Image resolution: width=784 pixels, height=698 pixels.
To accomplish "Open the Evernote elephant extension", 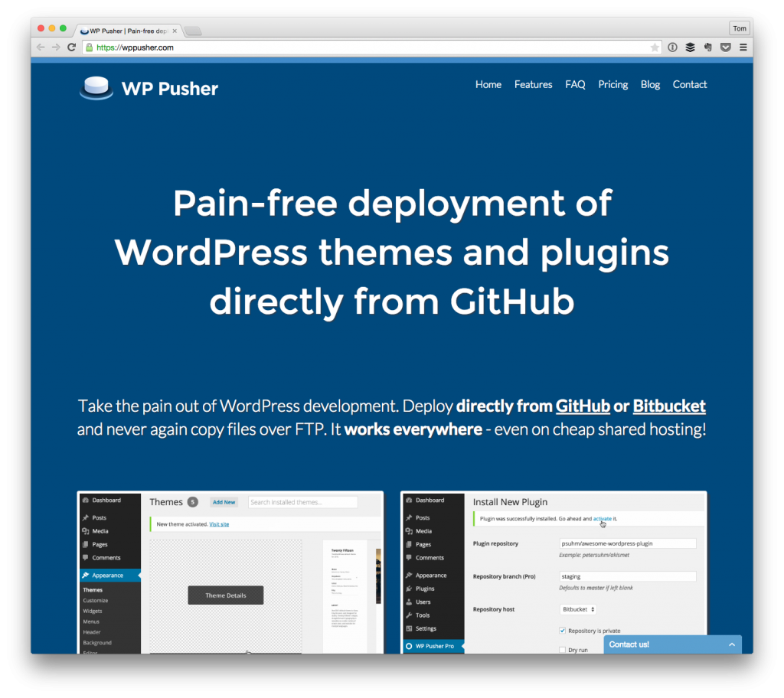I will click(x=708, y=47).
